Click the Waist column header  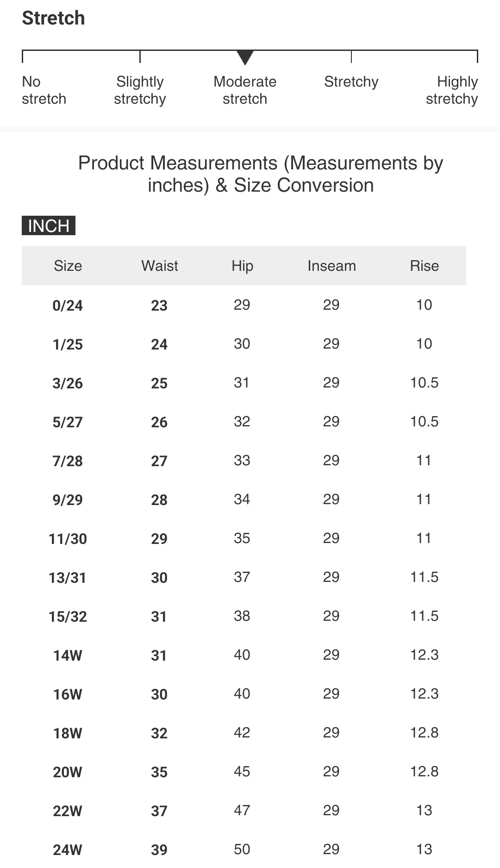159,266
